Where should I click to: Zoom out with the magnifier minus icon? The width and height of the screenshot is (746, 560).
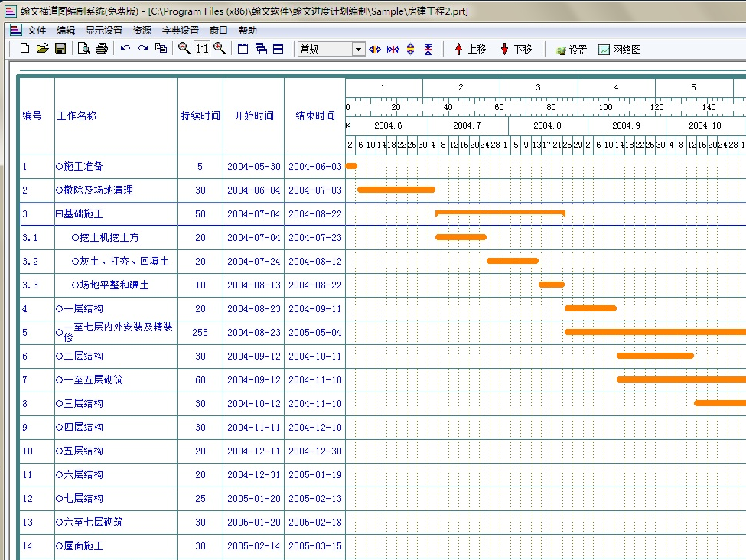[184, 49]
